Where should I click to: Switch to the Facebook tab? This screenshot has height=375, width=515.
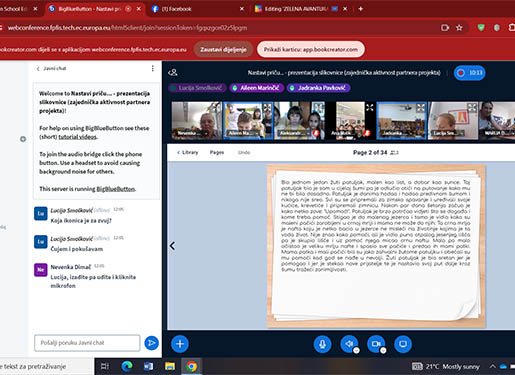[198, 9]
